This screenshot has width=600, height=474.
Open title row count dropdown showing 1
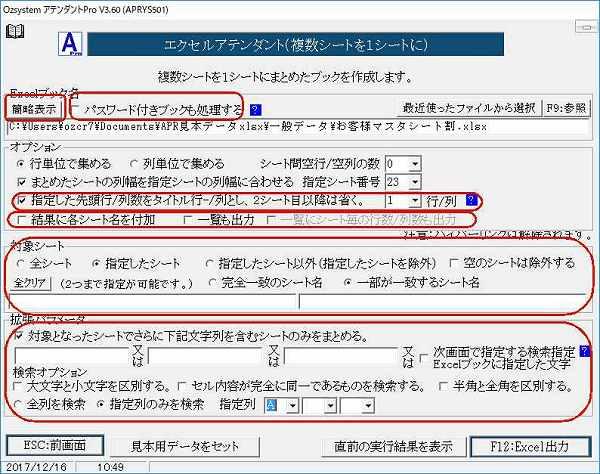point(415,200)
